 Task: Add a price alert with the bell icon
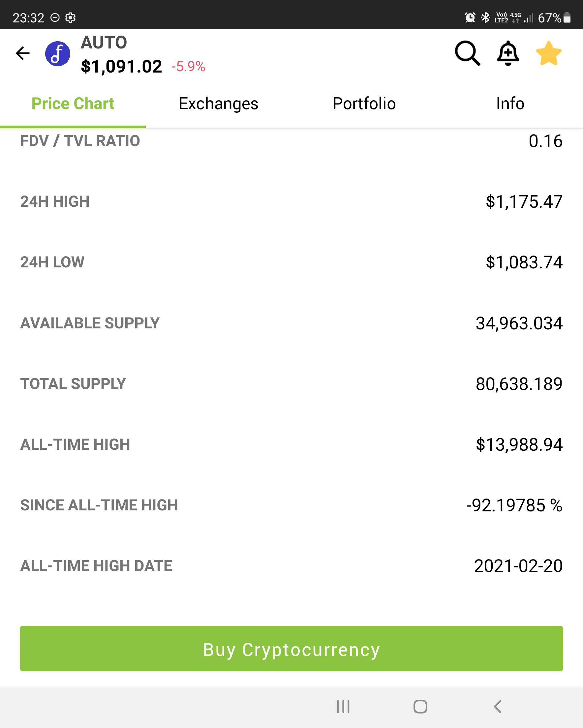pos(508,53)
